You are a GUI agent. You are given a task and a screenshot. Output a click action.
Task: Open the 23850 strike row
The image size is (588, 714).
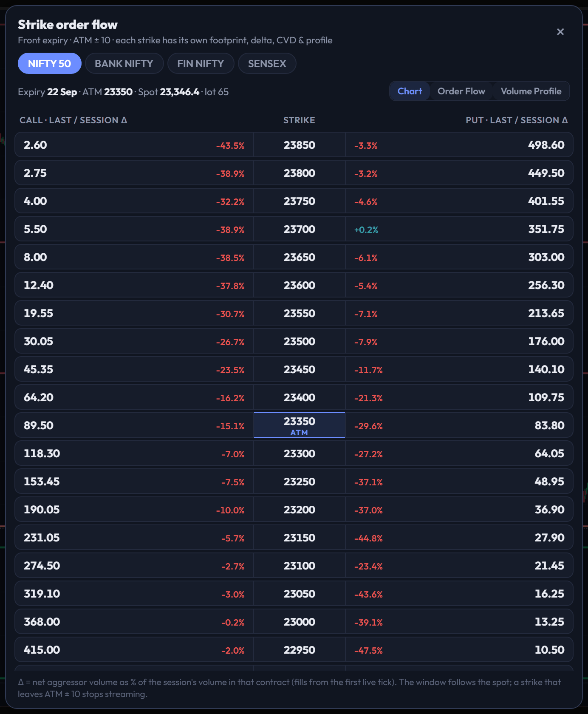294,145
